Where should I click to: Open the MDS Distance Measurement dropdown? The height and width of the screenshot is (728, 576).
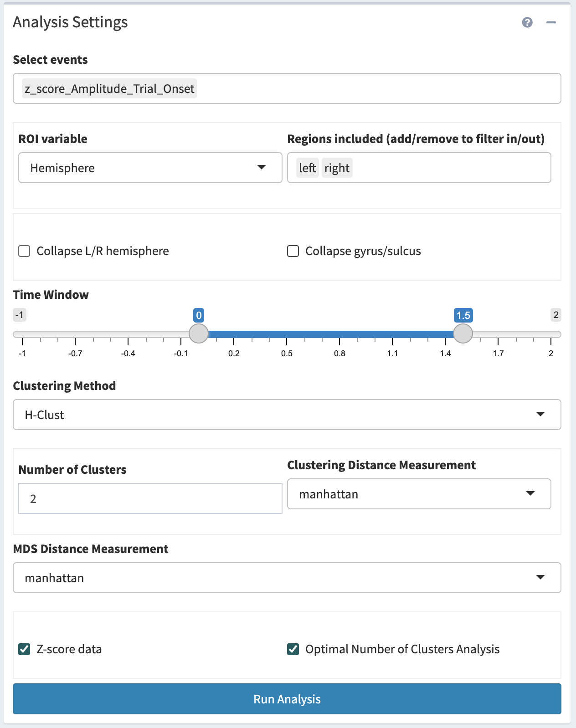(287, 578)
